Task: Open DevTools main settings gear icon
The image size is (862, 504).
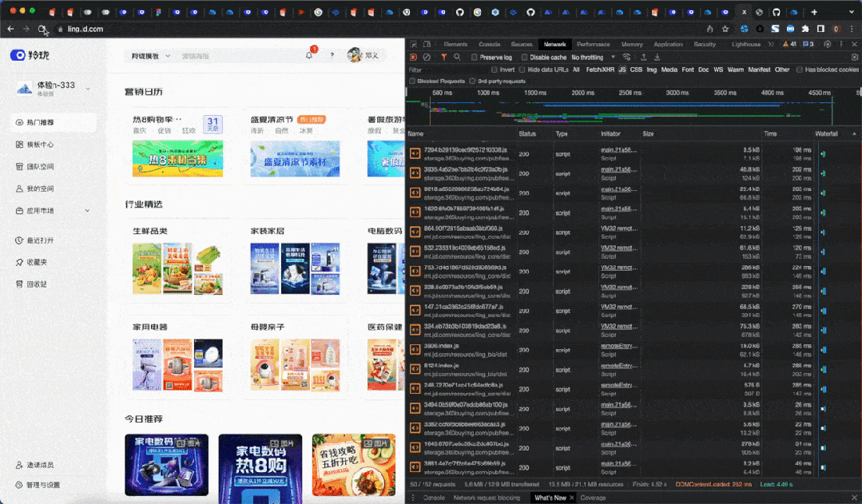Action: tap(828, 45)
